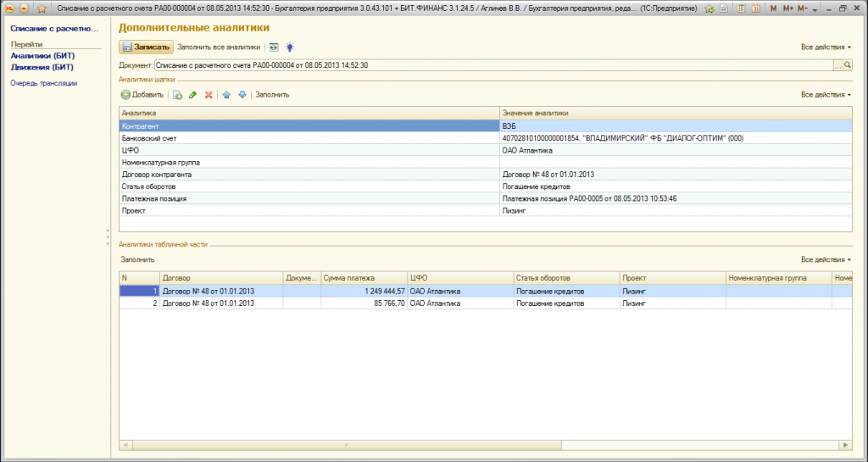The width and height of the screenshot is (868, 462).
Task: Click the M- memory subtract button
Action: [x=803, y=8]
